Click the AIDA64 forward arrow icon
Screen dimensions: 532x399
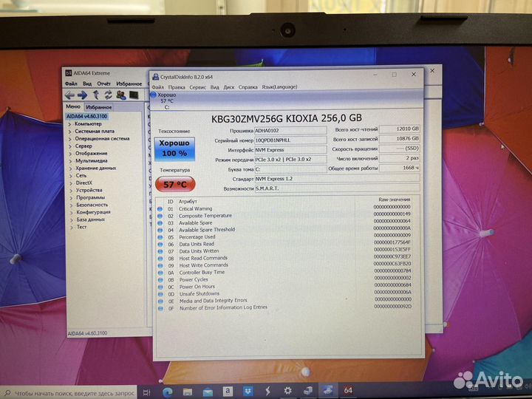[x=83, y=95]
